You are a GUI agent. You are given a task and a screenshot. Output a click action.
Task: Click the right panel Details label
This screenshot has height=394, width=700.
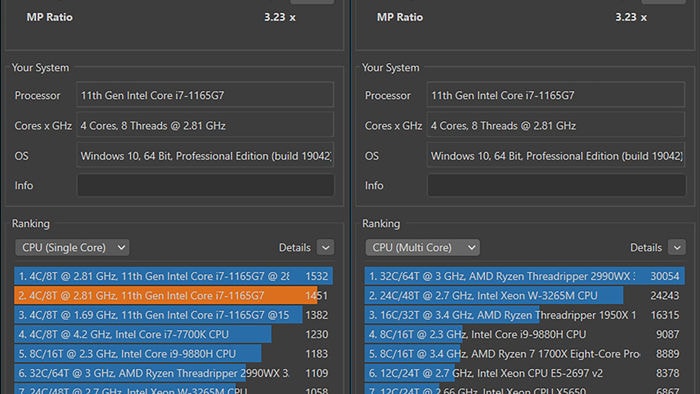tap(646, 248)
